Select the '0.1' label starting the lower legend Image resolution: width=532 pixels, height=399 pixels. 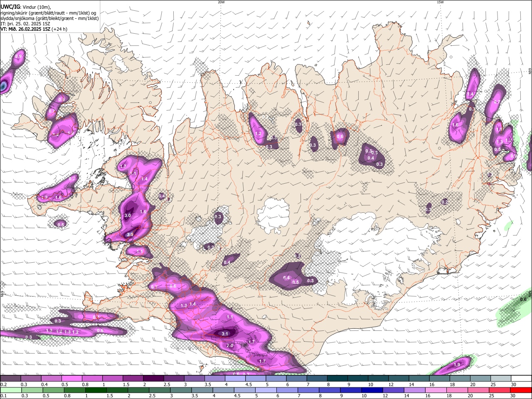click(x=4, y=396)
